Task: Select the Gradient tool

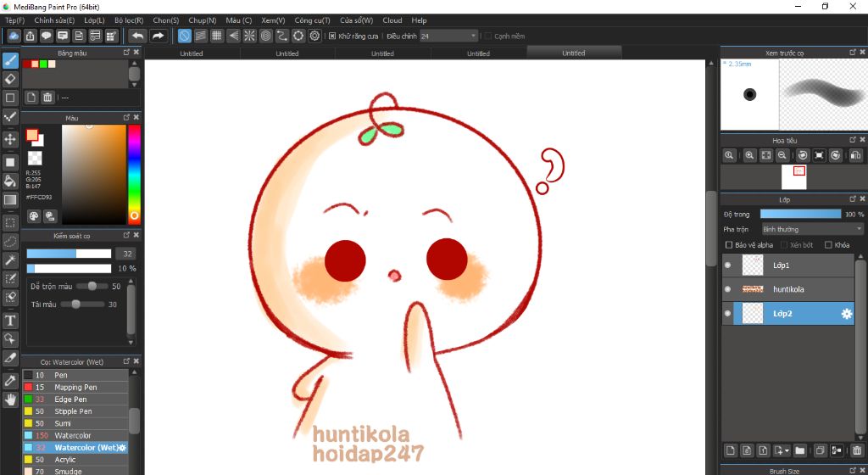Action: [10, 199]
